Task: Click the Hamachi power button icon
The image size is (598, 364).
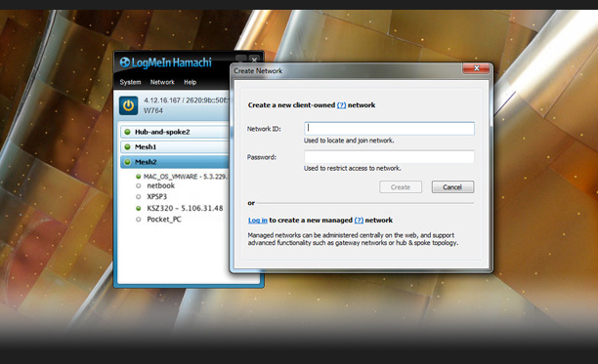Action: tap(129, 105)
